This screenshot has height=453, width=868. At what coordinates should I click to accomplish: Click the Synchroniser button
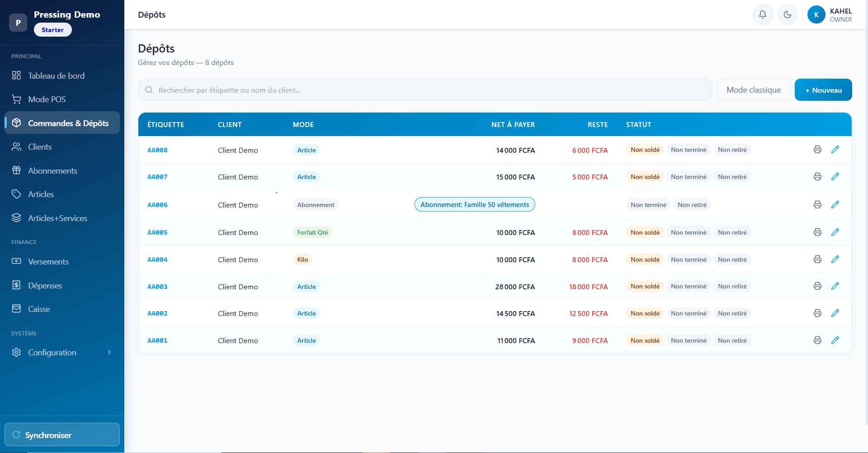(x=62, y=434)
